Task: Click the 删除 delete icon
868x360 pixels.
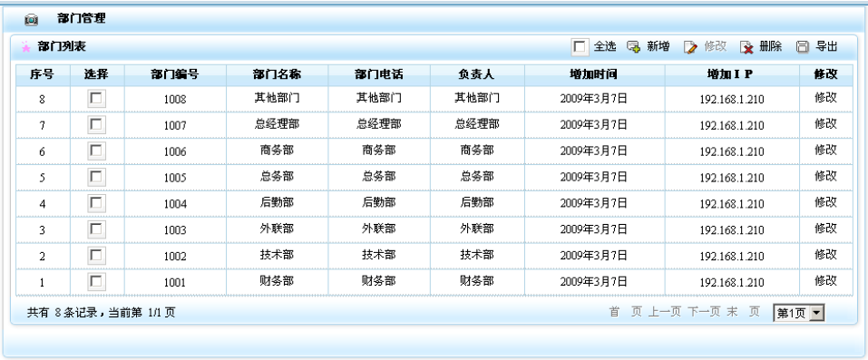Action: coord(746,47)
